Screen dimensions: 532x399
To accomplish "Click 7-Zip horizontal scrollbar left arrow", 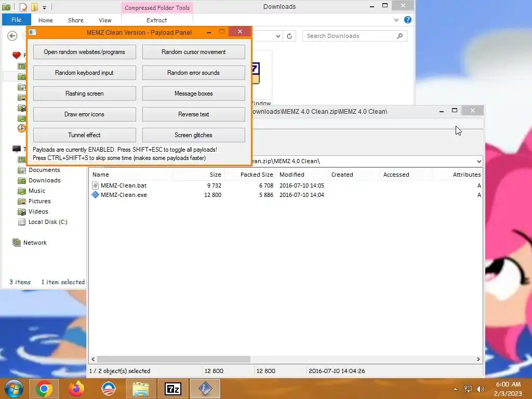I will point(94,359).
